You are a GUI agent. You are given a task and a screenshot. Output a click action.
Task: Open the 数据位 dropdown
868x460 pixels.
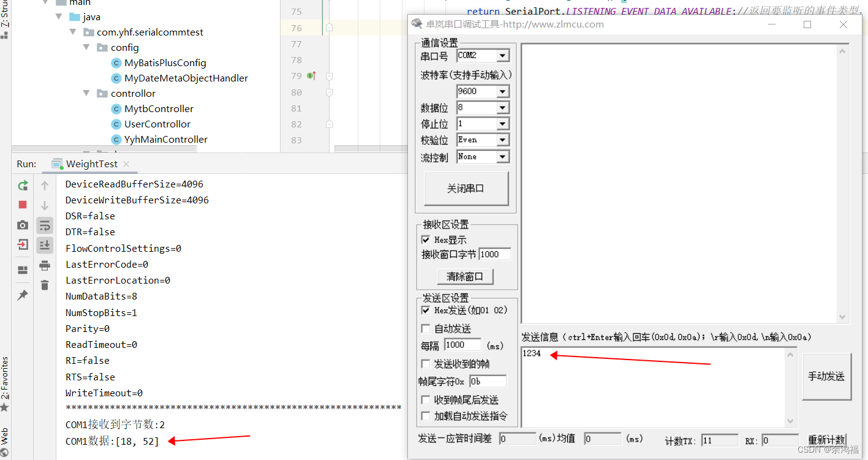click(502, 108)
